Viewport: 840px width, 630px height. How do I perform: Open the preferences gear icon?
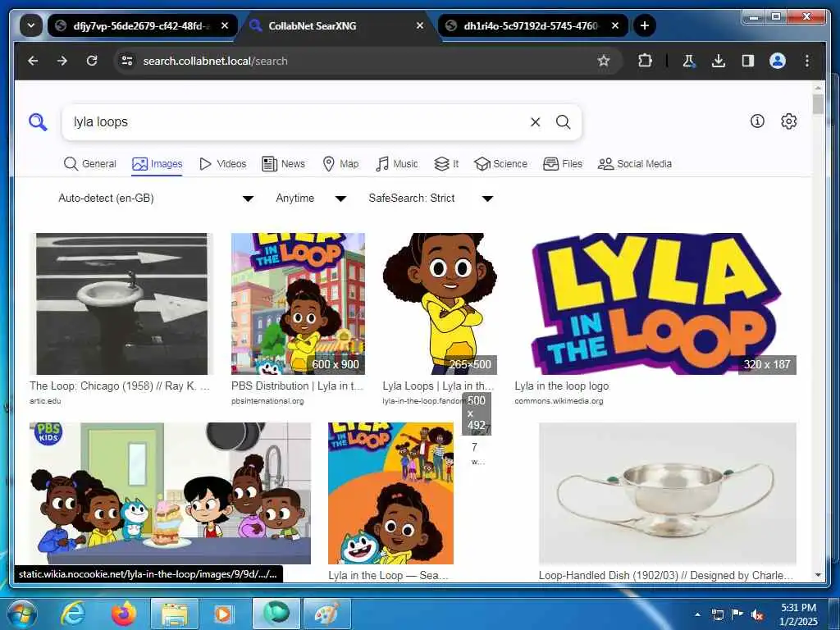click(x=788, y=121)
